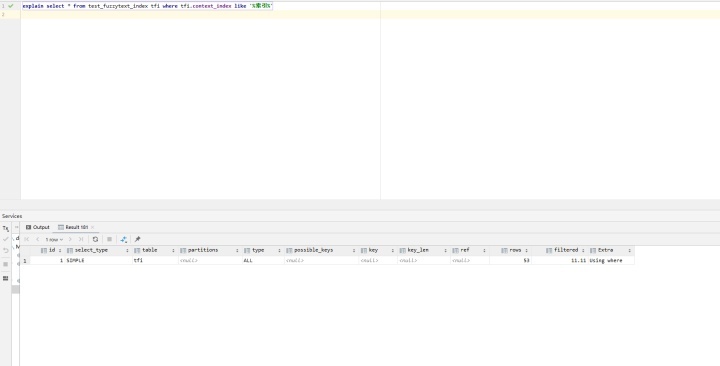Sort by the select_type column header
720x366 pixels.
pos(97,250)
